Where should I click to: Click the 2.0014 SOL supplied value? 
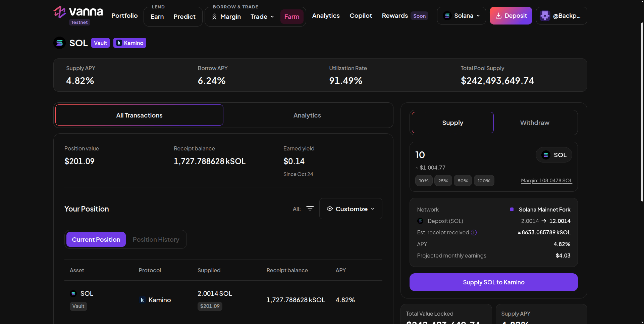point(215,293)
